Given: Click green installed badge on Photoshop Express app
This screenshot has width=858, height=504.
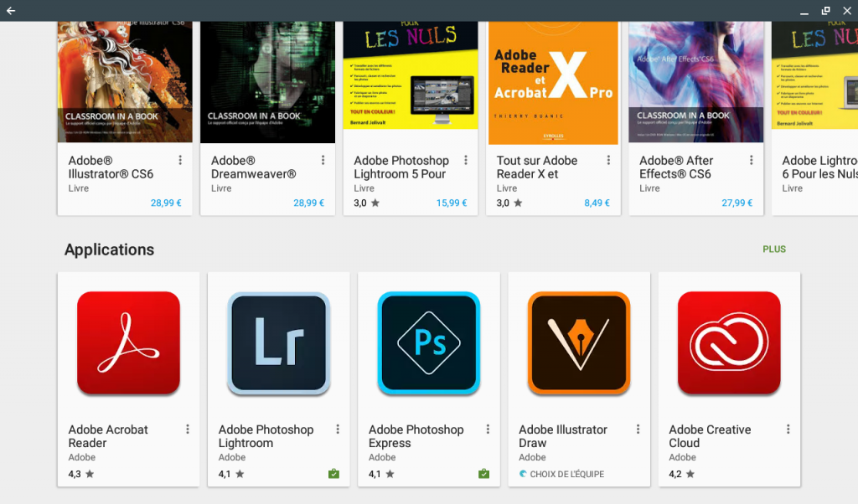Looking at the screenshot, I should 483,474.
